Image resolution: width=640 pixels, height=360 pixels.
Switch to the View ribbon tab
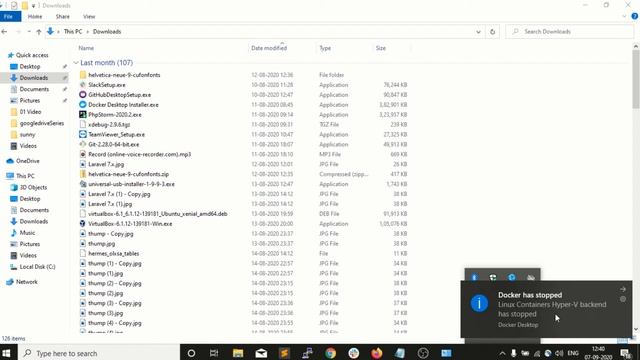click(89, 16)
